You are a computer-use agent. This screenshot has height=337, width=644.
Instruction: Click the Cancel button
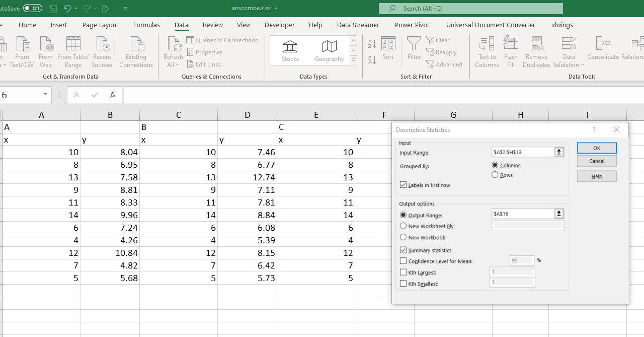coord(597,161)
